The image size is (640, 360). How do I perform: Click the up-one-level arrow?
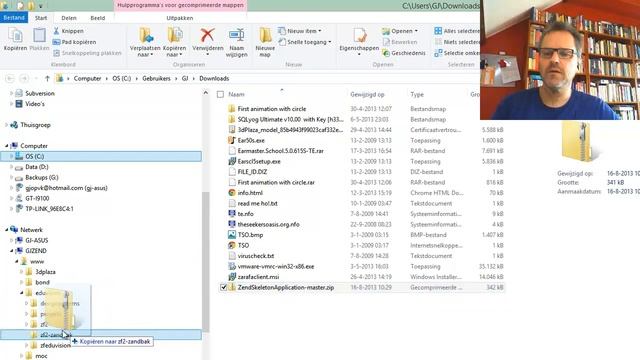pyautogui.click(x=47, y=78)
